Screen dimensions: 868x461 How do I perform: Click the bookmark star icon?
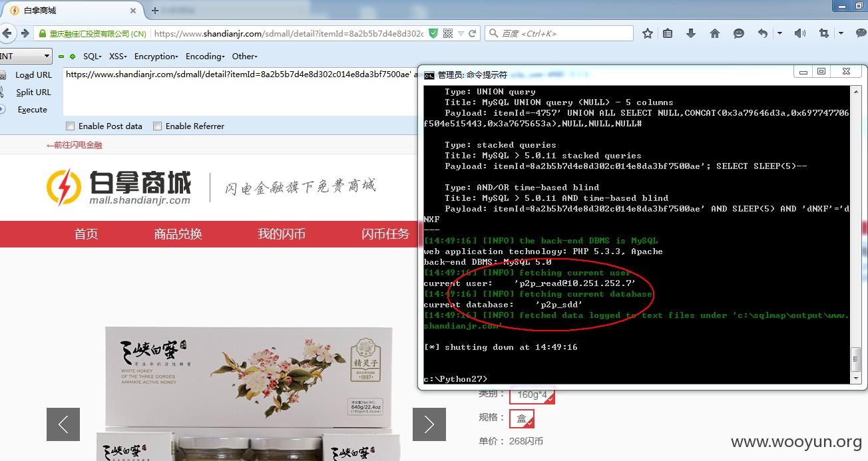pos(648,33)
